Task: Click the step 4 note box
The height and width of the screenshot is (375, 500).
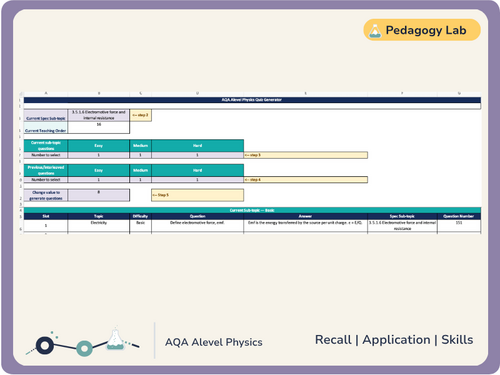Action: point(306,180)
